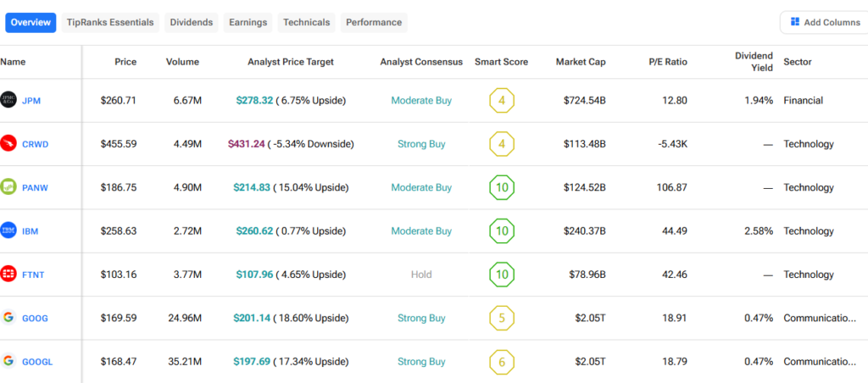Click IBM's $260.62 analyst price target

[253, 231]
